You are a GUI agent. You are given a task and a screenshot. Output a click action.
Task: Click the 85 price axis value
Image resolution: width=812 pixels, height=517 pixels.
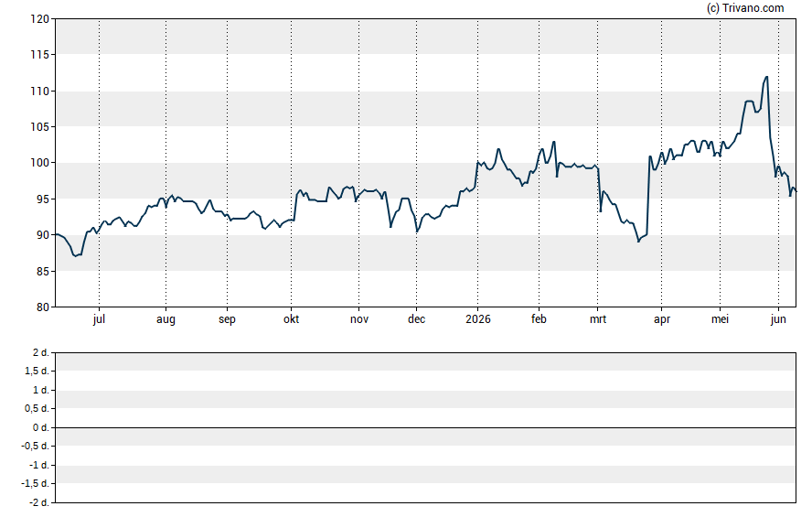(x=43, y=272)
